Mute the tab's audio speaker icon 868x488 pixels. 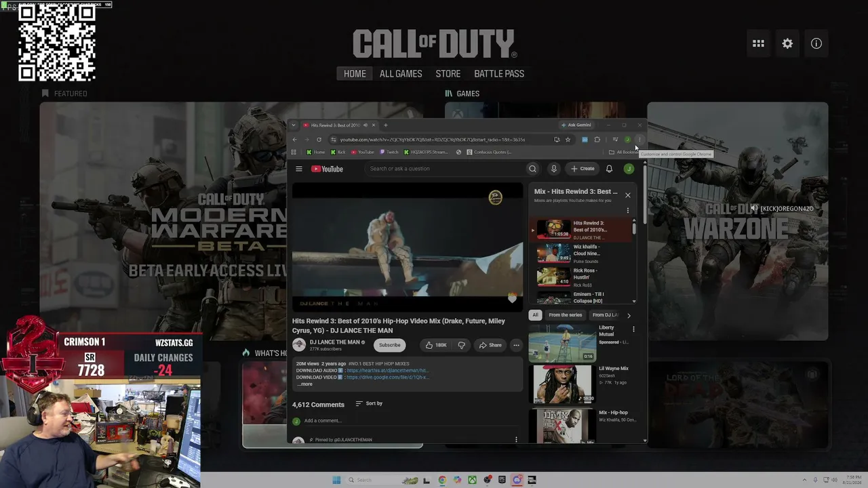coord(365,125)
